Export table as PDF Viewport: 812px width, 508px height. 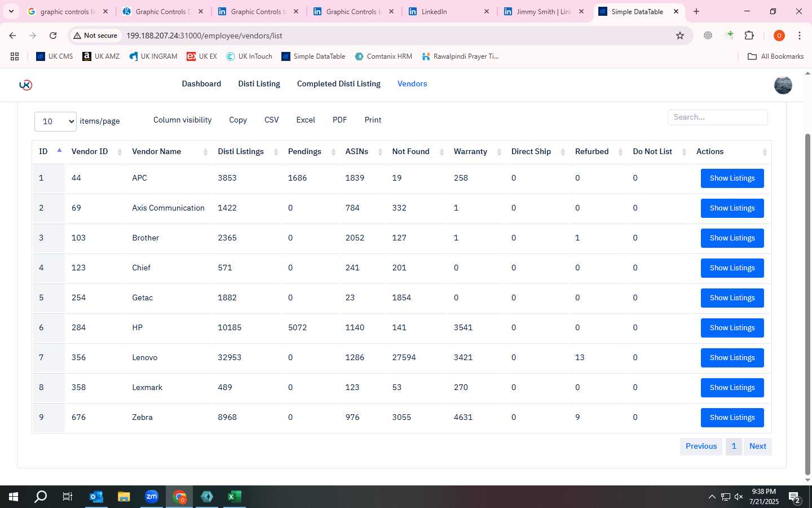click(x=339, y=120)
